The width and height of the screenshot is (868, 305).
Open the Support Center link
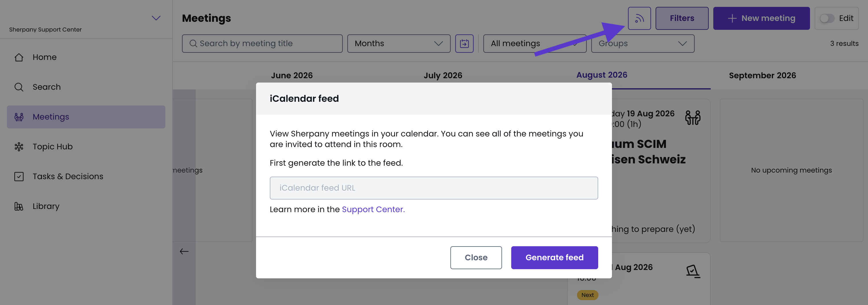(373, 209)
